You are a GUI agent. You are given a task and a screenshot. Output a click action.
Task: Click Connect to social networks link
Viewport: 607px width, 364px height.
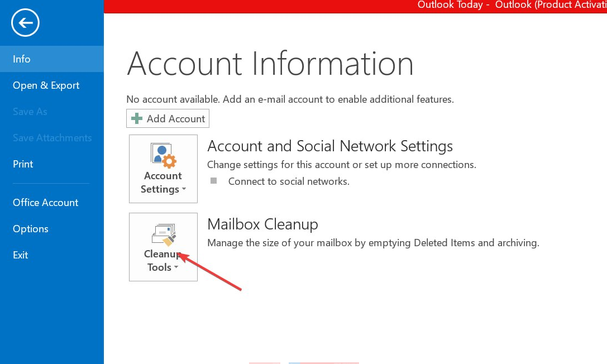pyautogui.click(x=288, y=181)
